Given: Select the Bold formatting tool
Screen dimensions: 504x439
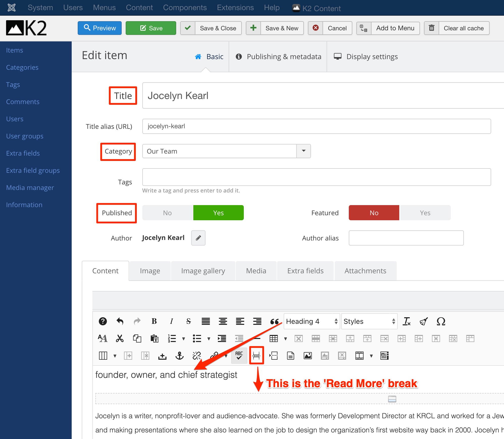Looking at the screenshot, I should (154, 321).
